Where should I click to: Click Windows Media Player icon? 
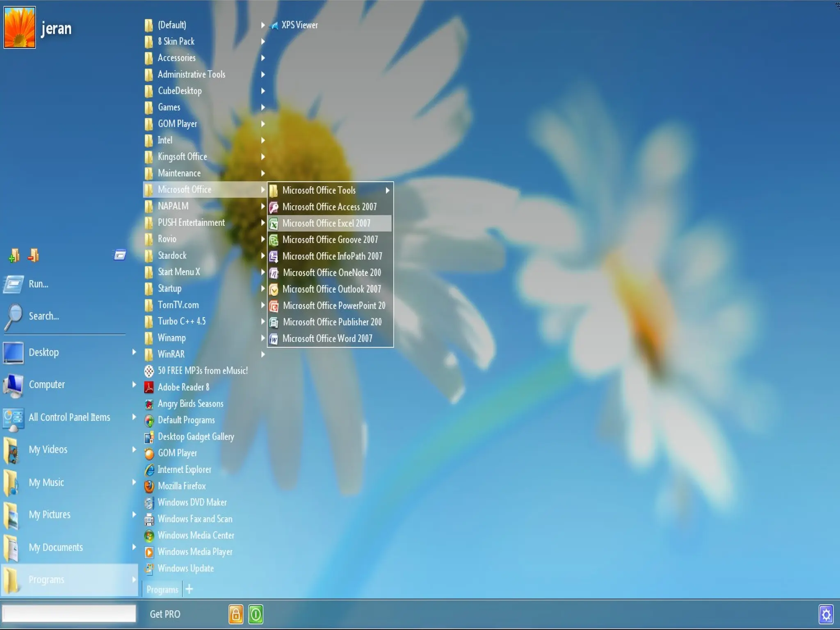pyautogui.click(x=149, y=552)
